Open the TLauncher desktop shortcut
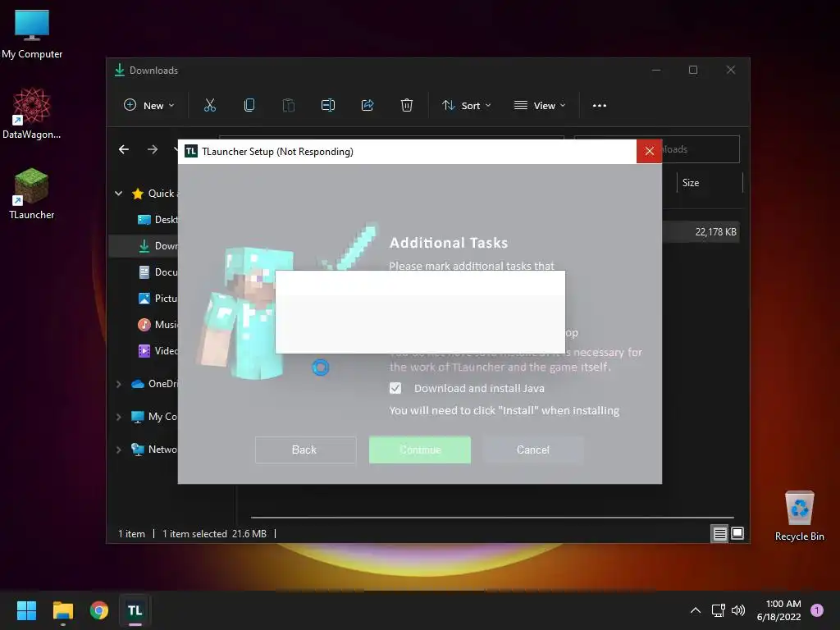840x630 pixels. click(32, 194)
